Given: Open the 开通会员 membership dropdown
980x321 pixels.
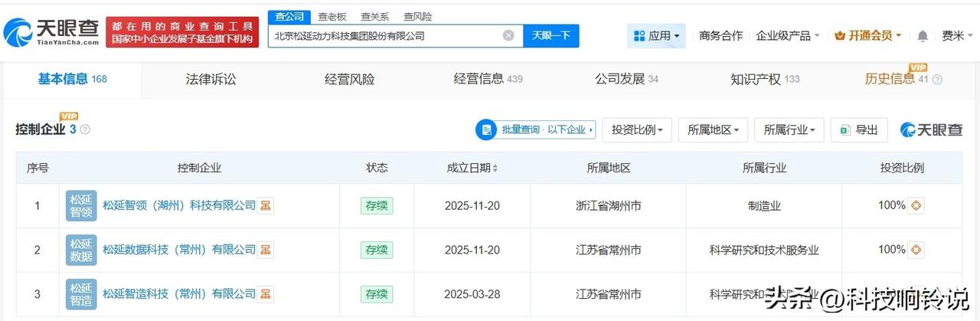Looking at the screenshot, I should pyautogui.click(x=868, y=35).
